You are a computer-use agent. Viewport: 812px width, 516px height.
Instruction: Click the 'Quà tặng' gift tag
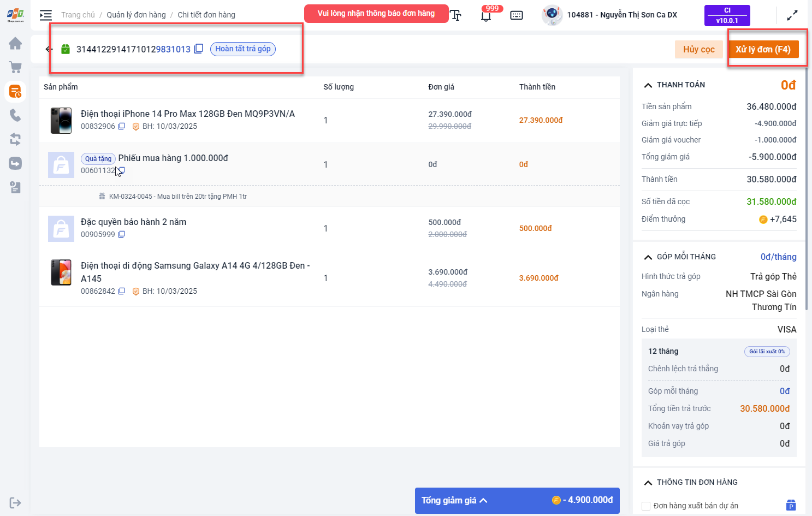[x=98, y=158]
